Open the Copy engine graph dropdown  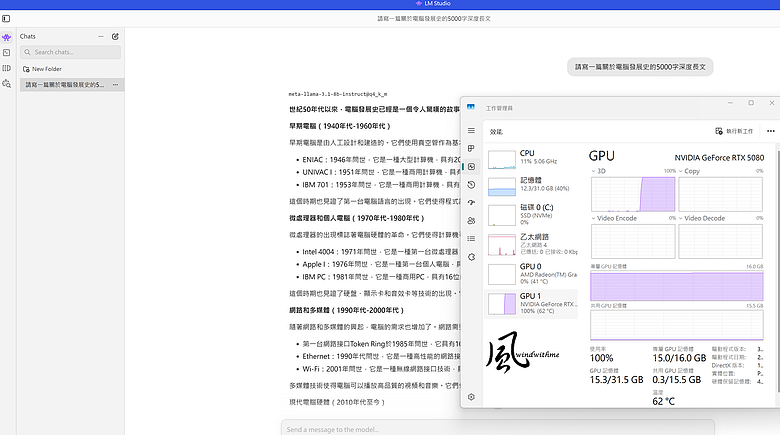[681, 171]
